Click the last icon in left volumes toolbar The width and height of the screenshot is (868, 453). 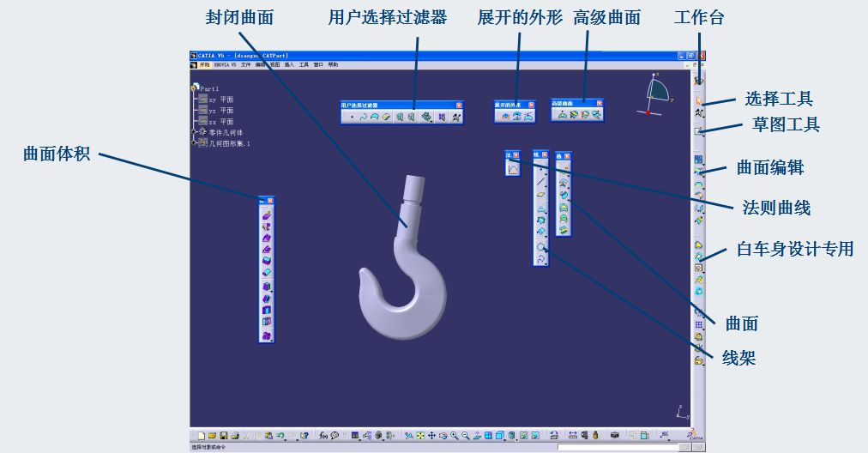(x=267, y=336)
